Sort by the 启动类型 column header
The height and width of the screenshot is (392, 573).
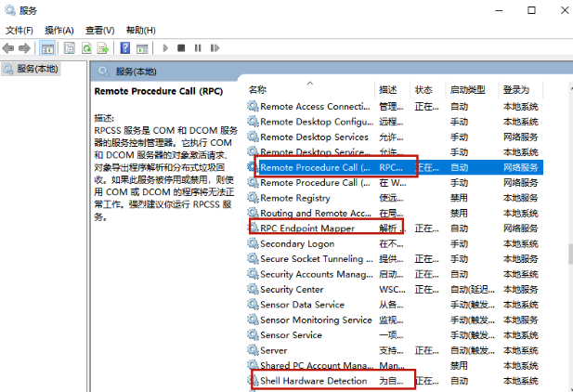pos(467,90)
